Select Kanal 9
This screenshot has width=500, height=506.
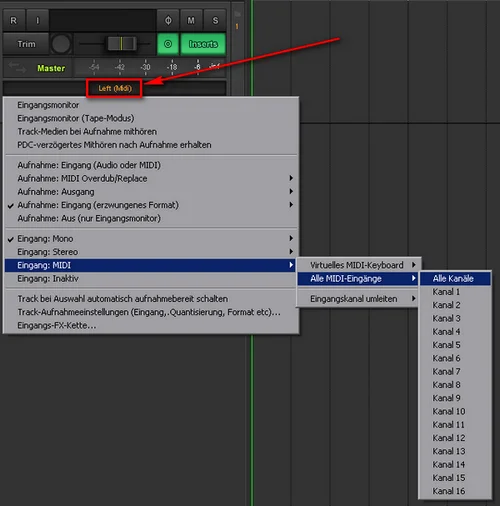click(x=455, y=398)
